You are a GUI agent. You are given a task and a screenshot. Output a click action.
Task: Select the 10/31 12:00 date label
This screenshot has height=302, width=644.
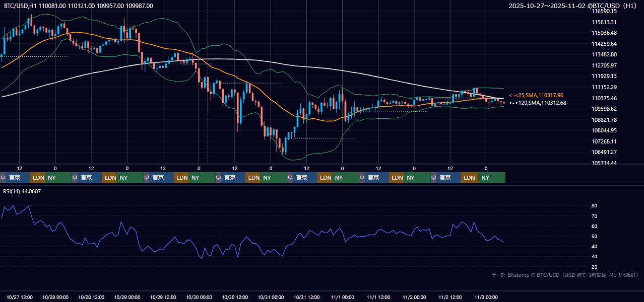306,297
